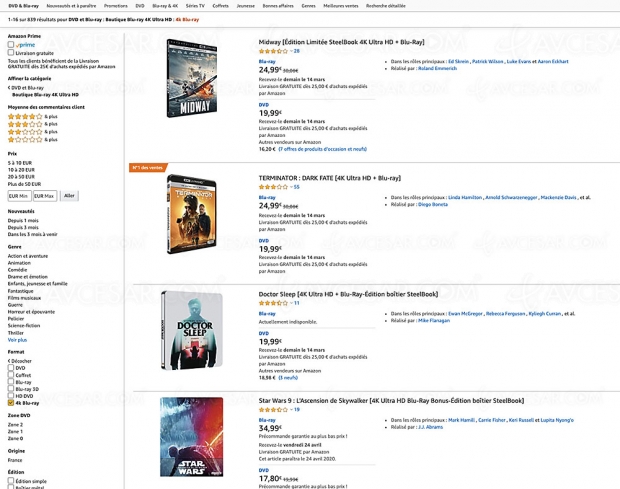This screenshot has height=489, width=620.
Task: Select the 5 à 10 EUR price range
Action: (20, 163)
